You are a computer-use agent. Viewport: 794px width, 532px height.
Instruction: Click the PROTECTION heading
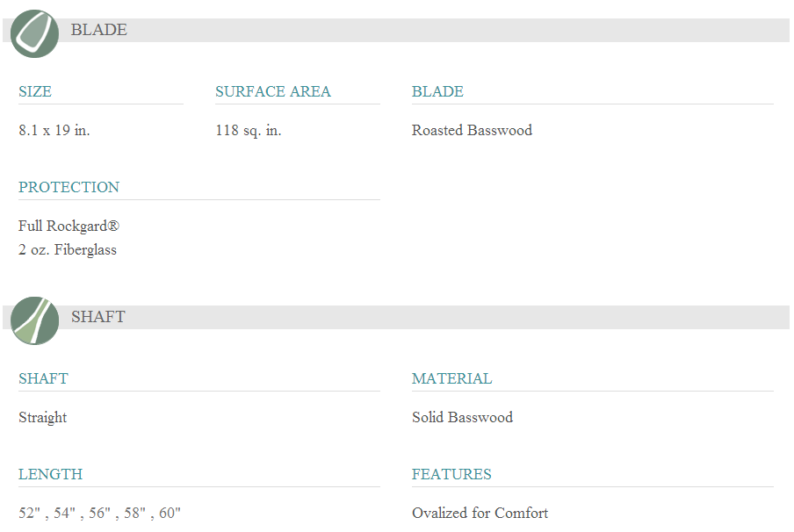click(69, 187)
